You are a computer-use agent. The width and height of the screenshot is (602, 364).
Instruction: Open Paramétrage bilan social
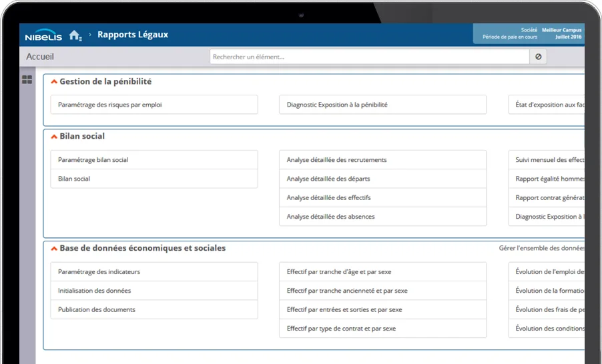(154, 160)
